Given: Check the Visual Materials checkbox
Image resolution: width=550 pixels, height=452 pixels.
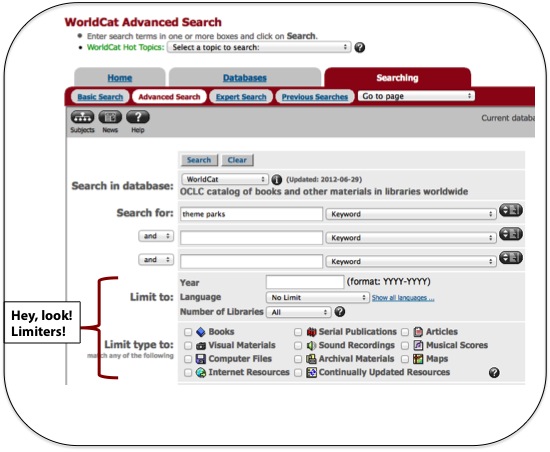Looking at the screenshot, I should pos(188,346).
